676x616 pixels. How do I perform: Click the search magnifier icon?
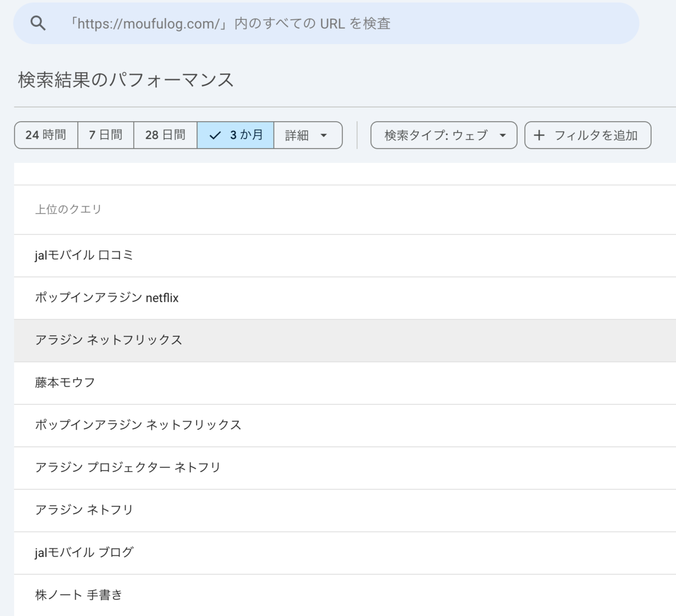click(38, 23)
